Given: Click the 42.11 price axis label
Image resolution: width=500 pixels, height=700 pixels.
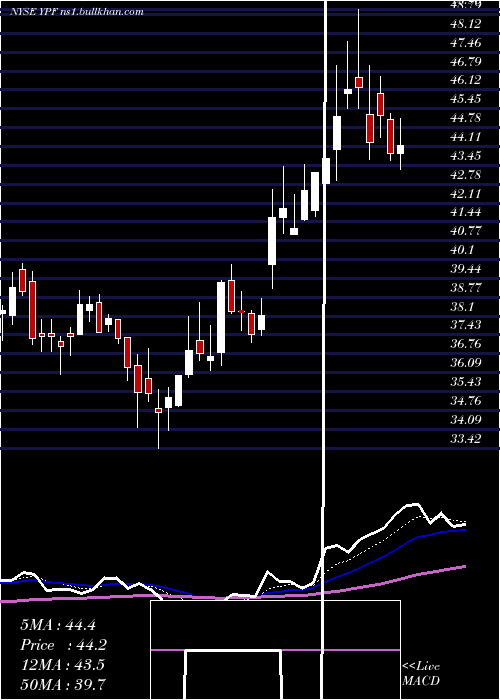Looking at the screenshot, I should (x=465, y=194).
